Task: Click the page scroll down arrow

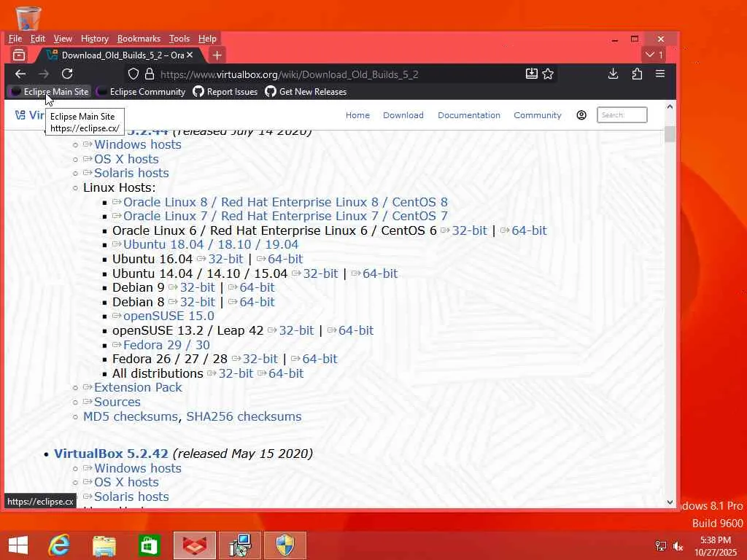Action: pos(670,502)
